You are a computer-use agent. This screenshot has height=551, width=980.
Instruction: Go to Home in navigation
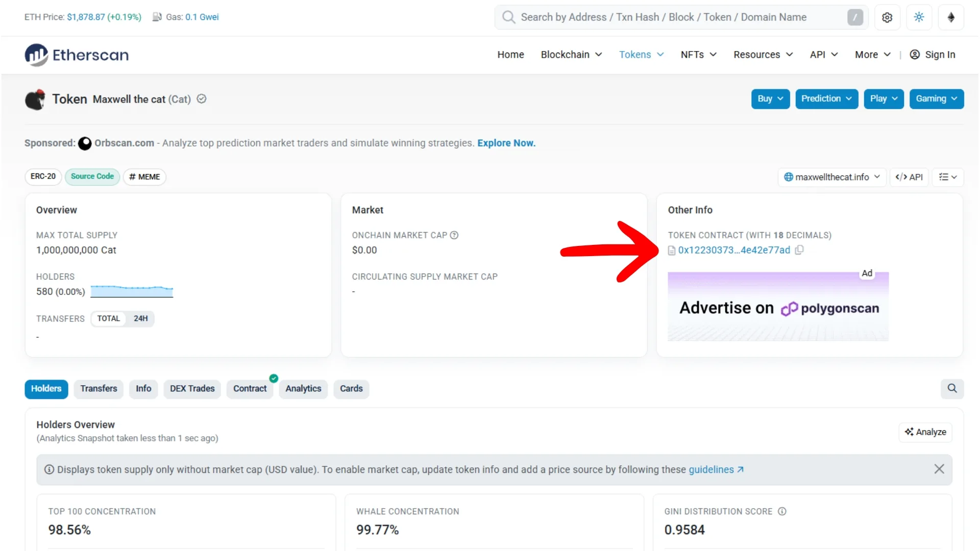(510, 55)
